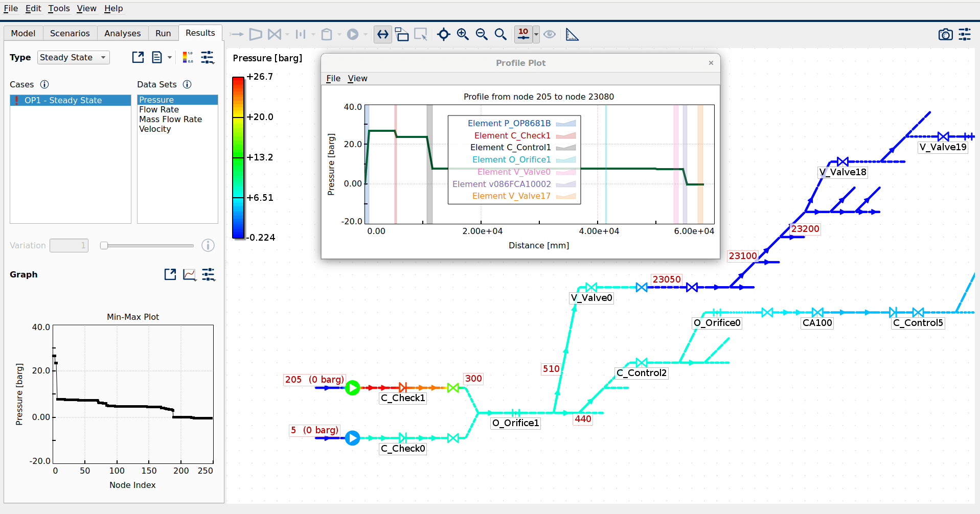The image size is (980, 514).
Task: Open results panel settings sliders dropdown
Action: pos(208,57)
